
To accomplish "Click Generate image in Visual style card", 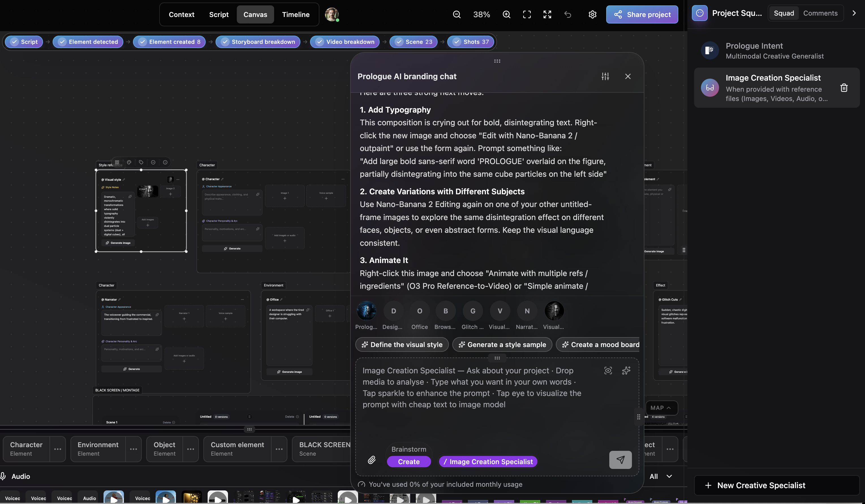I will point(118,243).
